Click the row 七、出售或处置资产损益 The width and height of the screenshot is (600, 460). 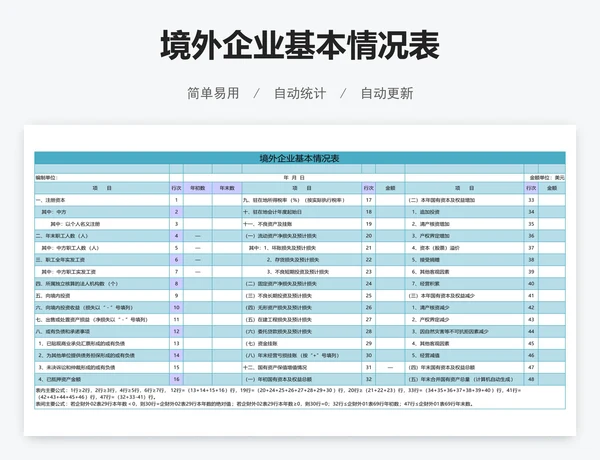[x=102, y=320]
